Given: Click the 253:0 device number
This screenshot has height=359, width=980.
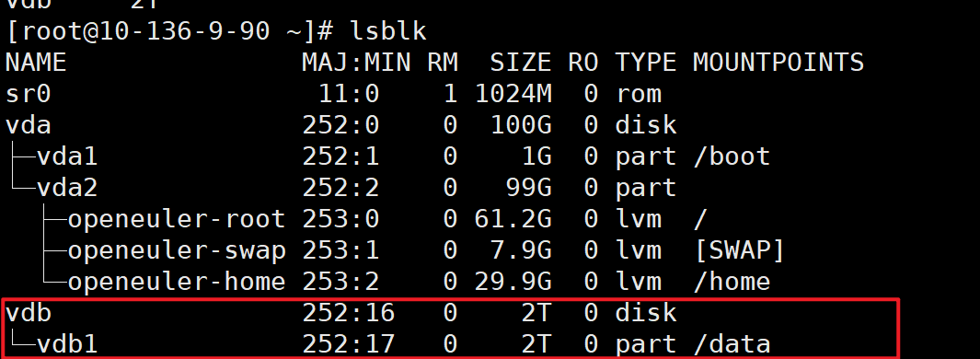Looking at the screenshot, I should click(x=340, y=219).
